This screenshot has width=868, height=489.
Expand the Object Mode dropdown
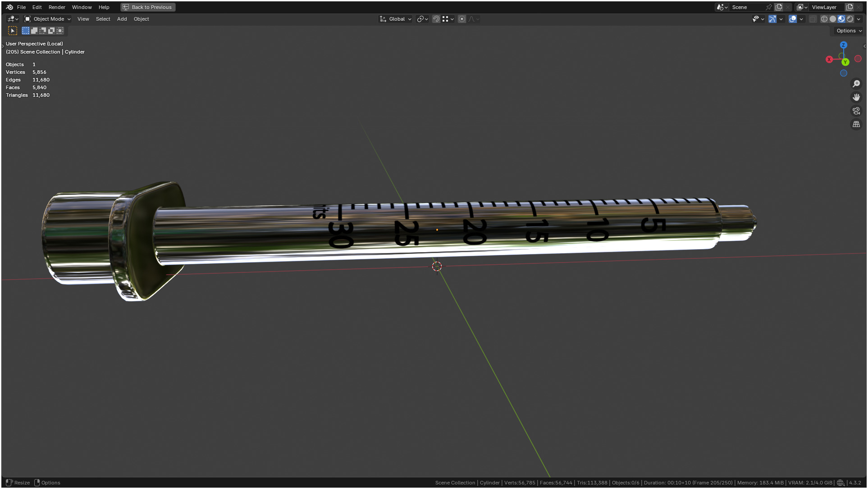coord(47,19)
